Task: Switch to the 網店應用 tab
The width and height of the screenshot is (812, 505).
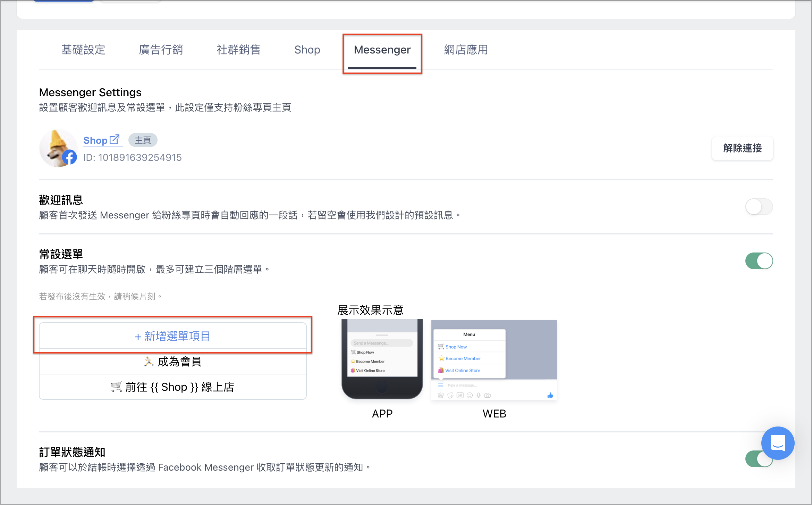Action: click(x=466, y=50)
